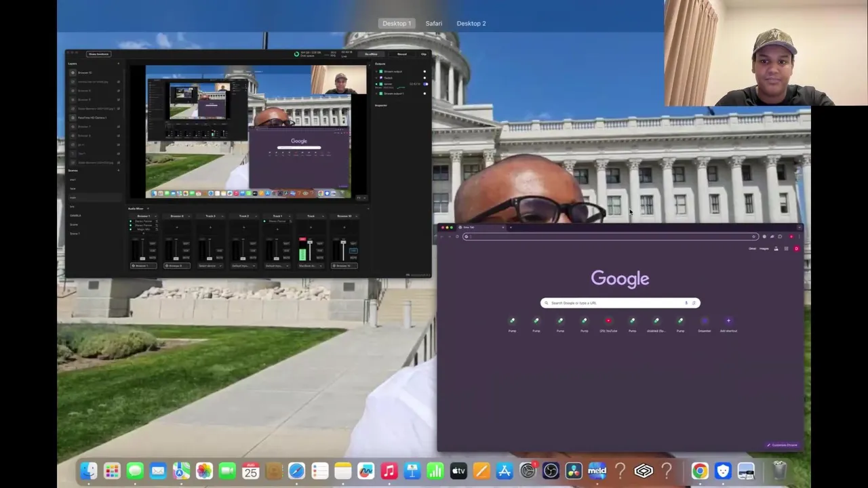Switch to the Desktop 2 space
The image size is (868, 488).
click(x=471, y=23)
